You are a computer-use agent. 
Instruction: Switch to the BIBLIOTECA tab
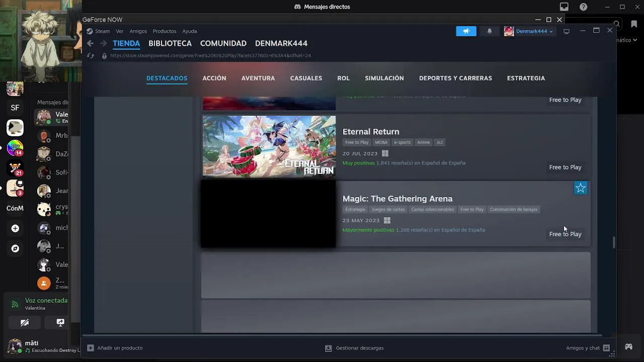point(170,44)
